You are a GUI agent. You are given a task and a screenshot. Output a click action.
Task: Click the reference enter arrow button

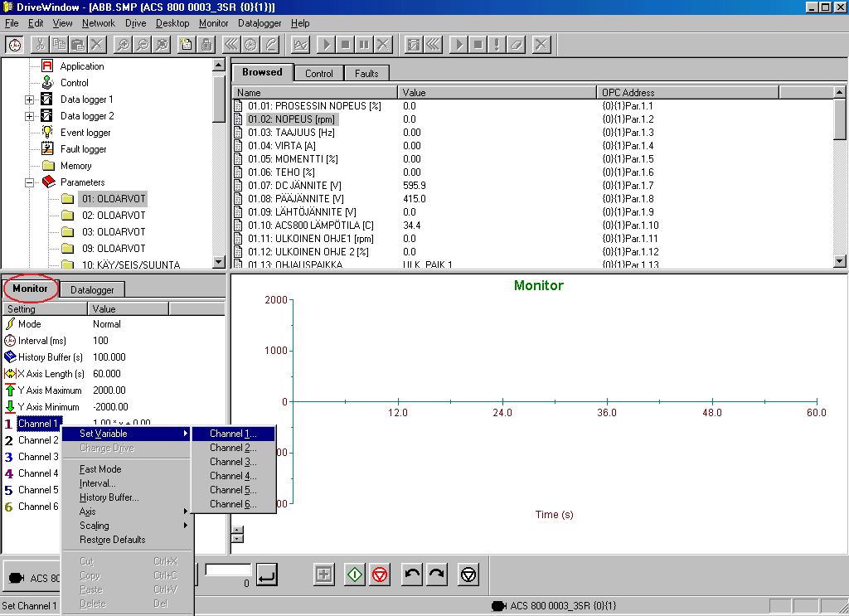point(267,575)
